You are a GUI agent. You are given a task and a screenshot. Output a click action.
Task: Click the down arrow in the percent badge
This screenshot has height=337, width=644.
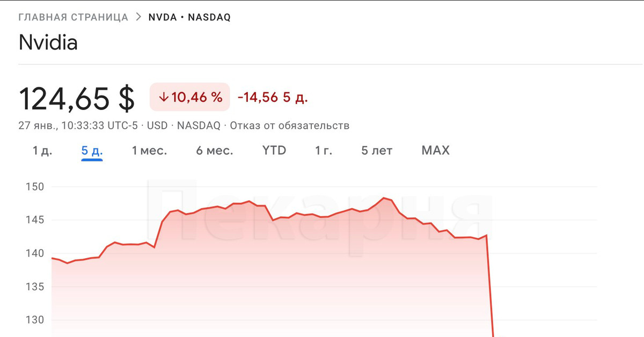pyautogui.click(x=164, y=97)
